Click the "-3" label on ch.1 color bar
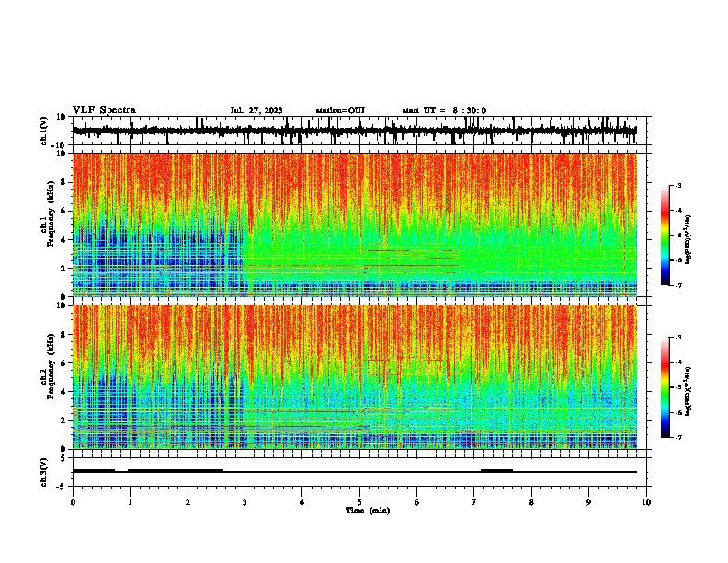The image size is (728, 563). tap(678, 186)
